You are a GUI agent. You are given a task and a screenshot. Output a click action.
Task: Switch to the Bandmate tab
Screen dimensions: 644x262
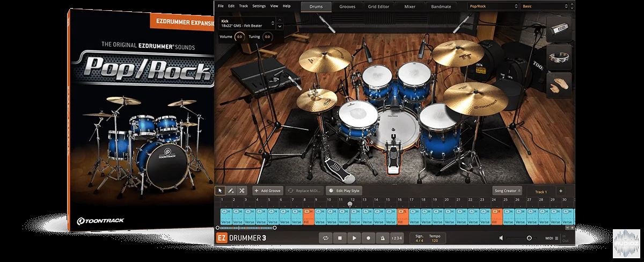click(442, 7)
